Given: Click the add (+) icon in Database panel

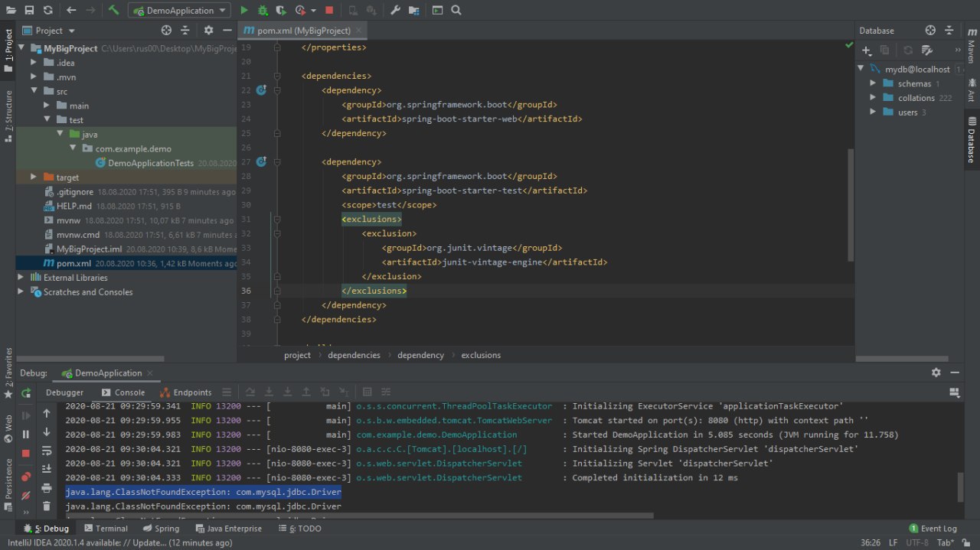Looking at the screenshot, I should pos(867,50).
